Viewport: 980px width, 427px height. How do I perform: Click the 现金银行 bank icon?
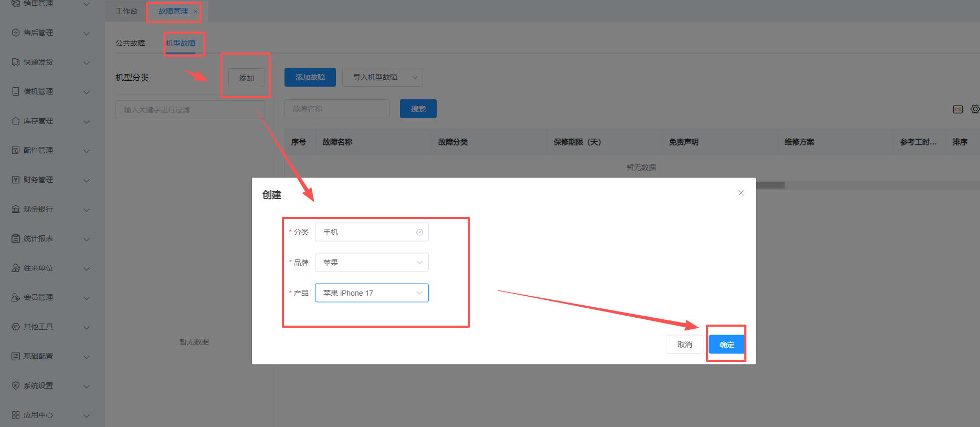coord(16,209)
